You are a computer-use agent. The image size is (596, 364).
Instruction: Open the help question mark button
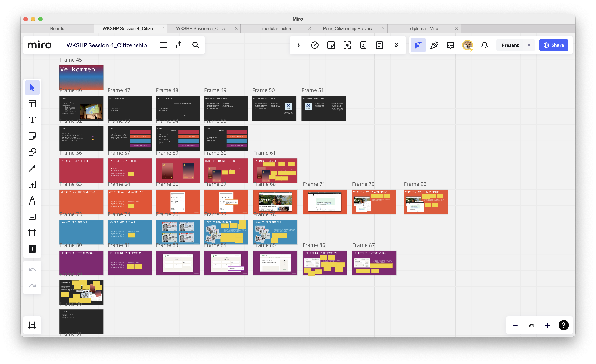[x=563, y=325]
